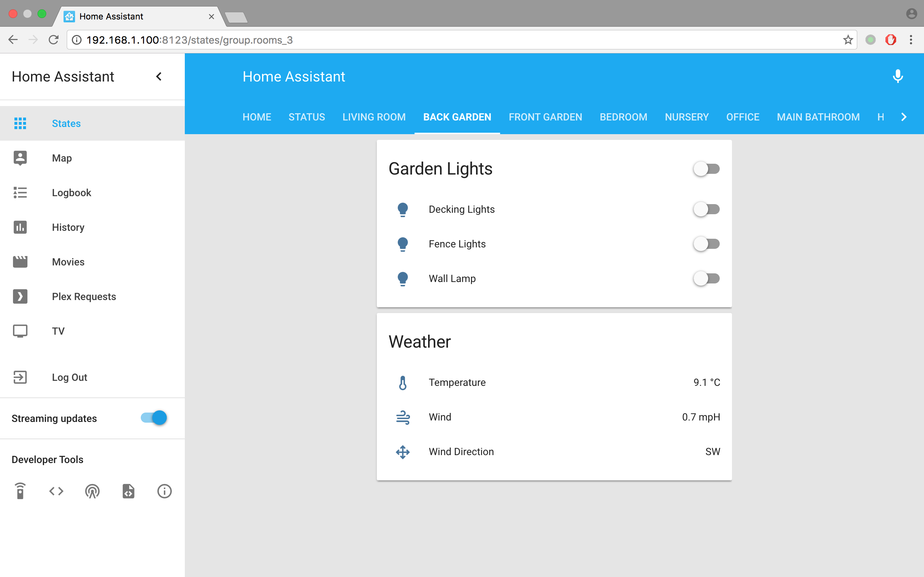Open the Logbook sidebar item
This screenshot has height=577, width=924.
click(x=71, y=193)
